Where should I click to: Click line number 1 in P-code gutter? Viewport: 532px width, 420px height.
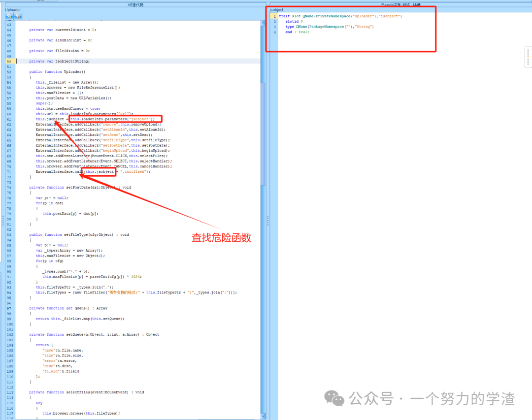[x=275, y=16]
